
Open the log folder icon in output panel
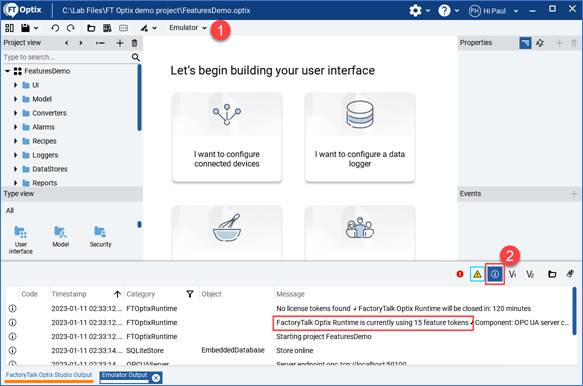point(552,274)
